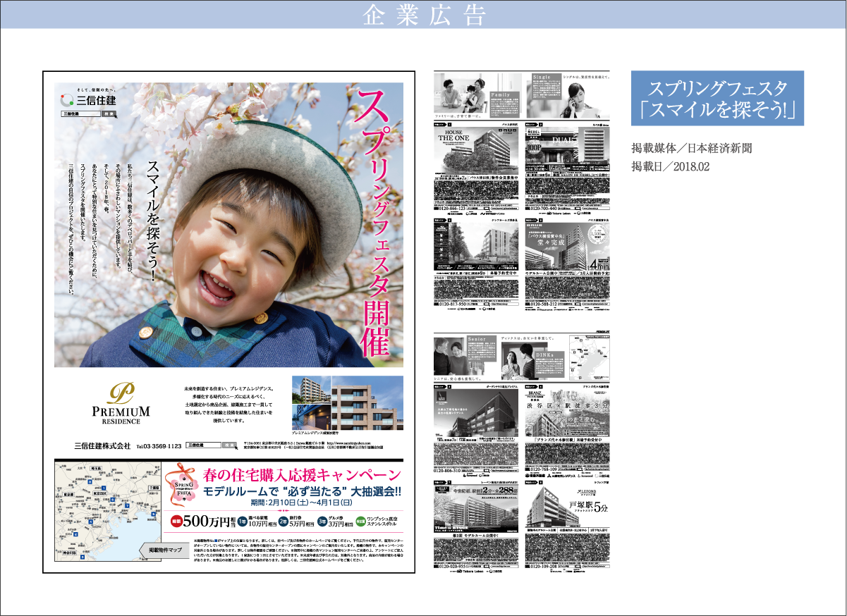Click the 春の住宅購入応援キャンペーン heading
The image size is (847, 616).
[302, 474]
